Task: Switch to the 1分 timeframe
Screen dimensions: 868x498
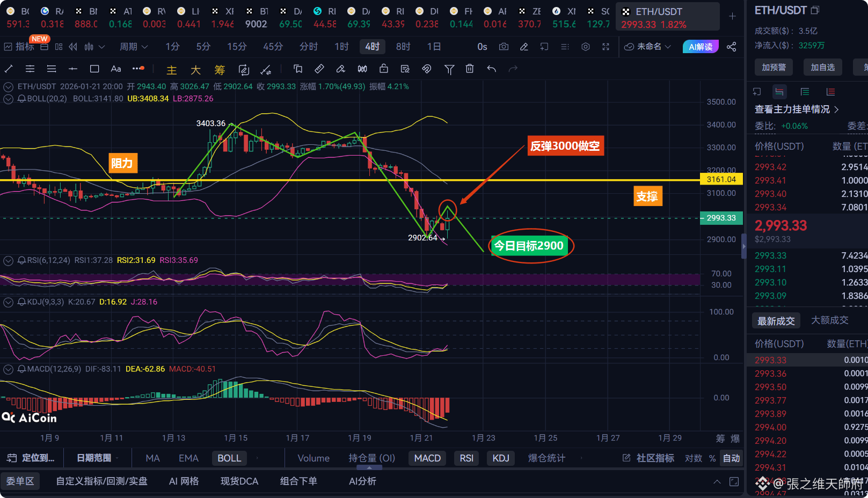Action: coord(172,47)
